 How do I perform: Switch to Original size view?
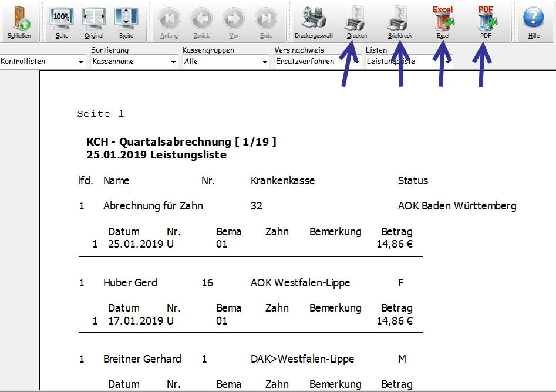click(93, 20)
